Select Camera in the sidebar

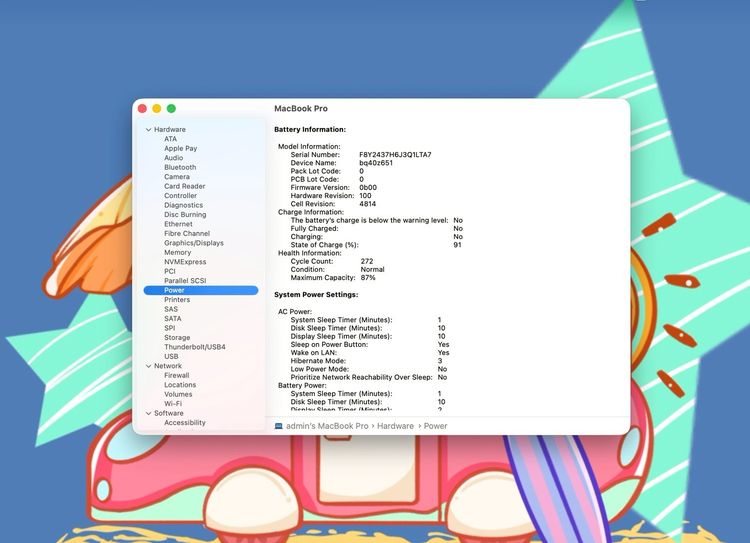coord(176,177)
